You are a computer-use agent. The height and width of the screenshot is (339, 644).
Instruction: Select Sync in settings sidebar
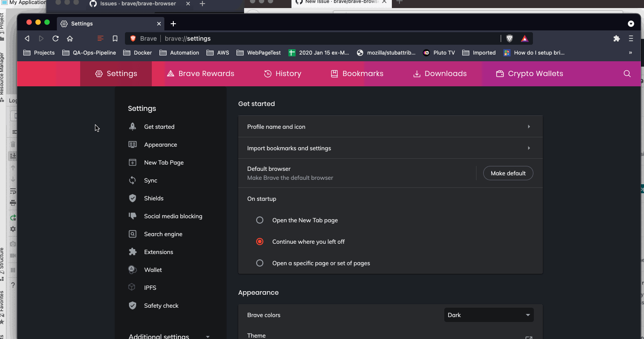143,180
